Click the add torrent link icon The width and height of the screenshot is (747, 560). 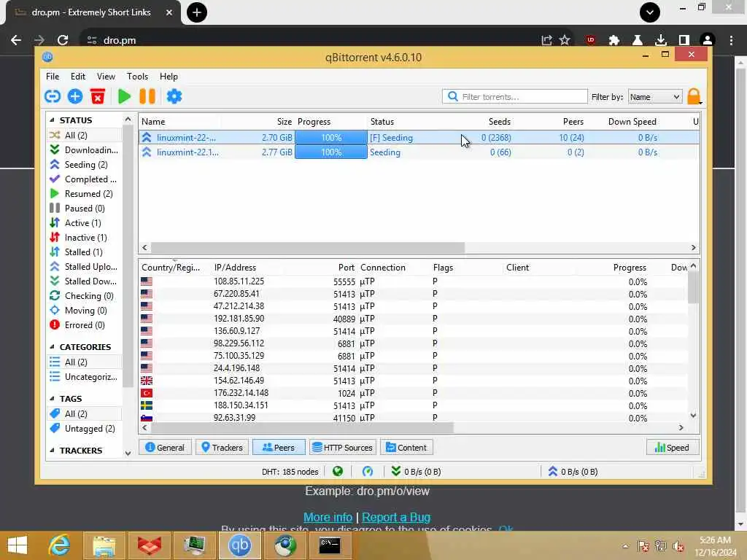[x=53, y=96]
